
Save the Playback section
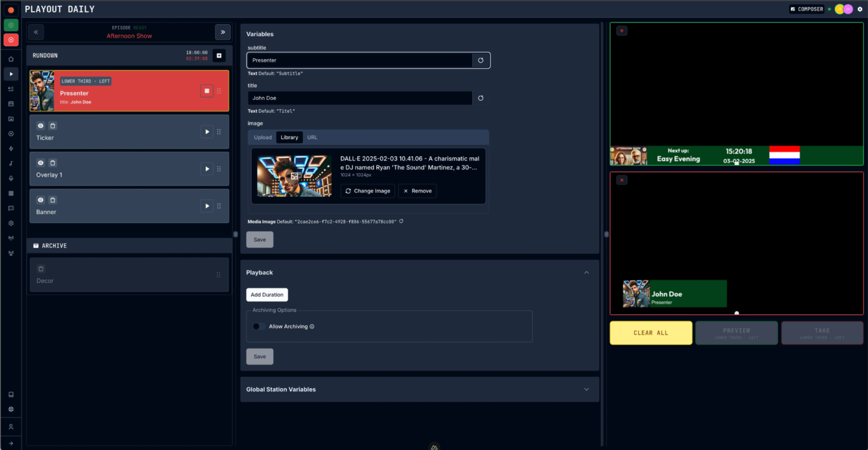(260, 357)
